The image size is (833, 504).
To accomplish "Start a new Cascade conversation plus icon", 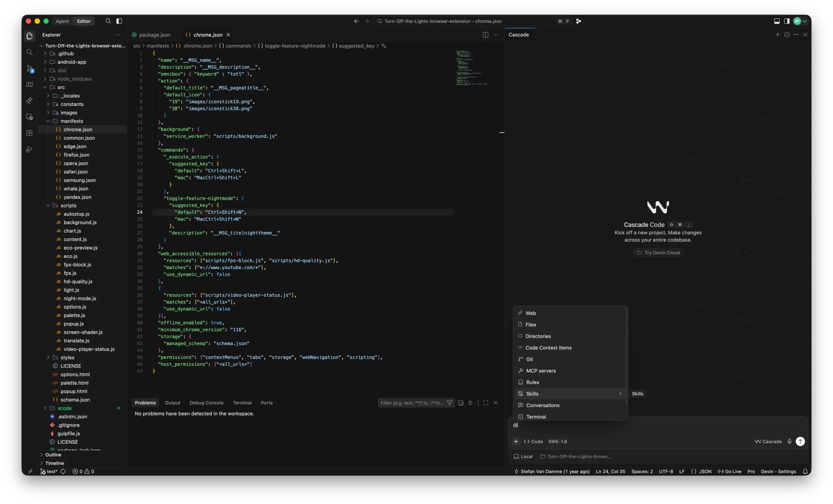I will [778, 35].
